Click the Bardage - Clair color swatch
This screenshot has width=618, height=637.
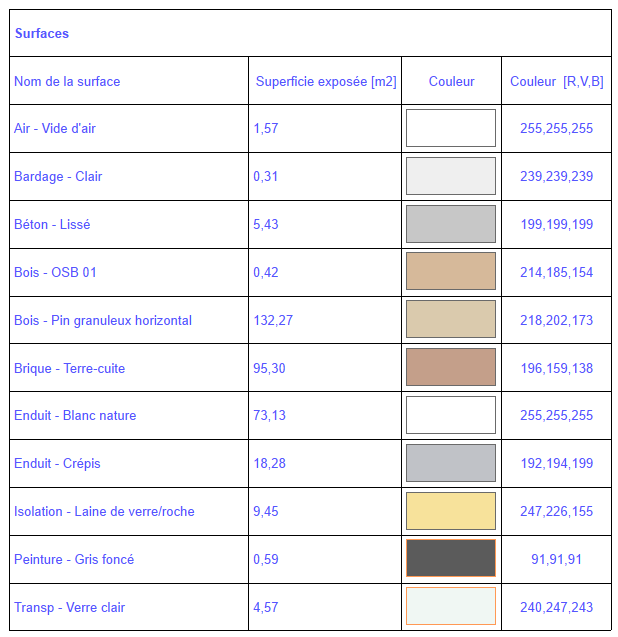tap(450, 176)
